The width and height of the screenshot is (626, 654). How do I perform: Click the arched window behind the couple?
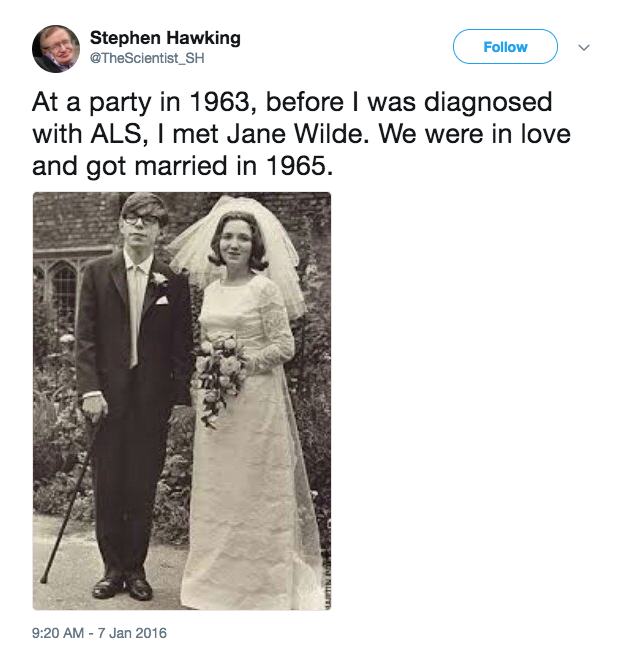tap(63, 288)
